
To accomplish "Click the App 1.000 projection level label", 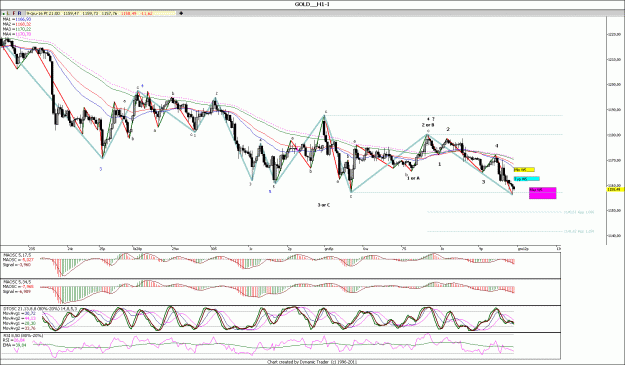I will [x=579, y=212].
